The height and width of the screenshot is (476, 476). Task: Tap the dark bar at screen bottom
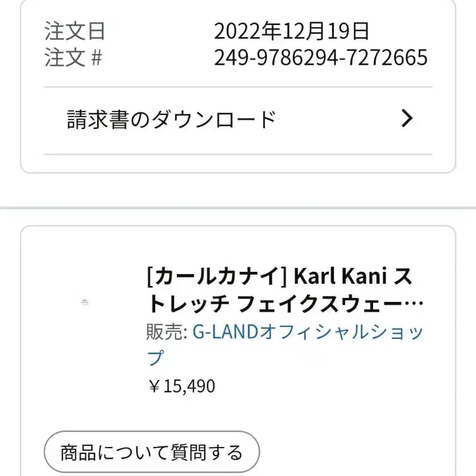coord(238,474)
